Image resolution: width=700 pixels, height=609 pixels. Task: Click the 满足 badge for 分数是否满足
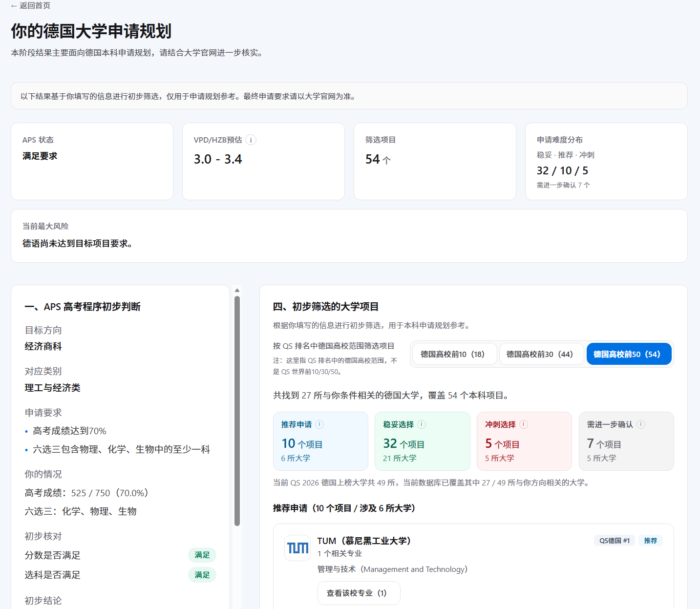[202, 555]
